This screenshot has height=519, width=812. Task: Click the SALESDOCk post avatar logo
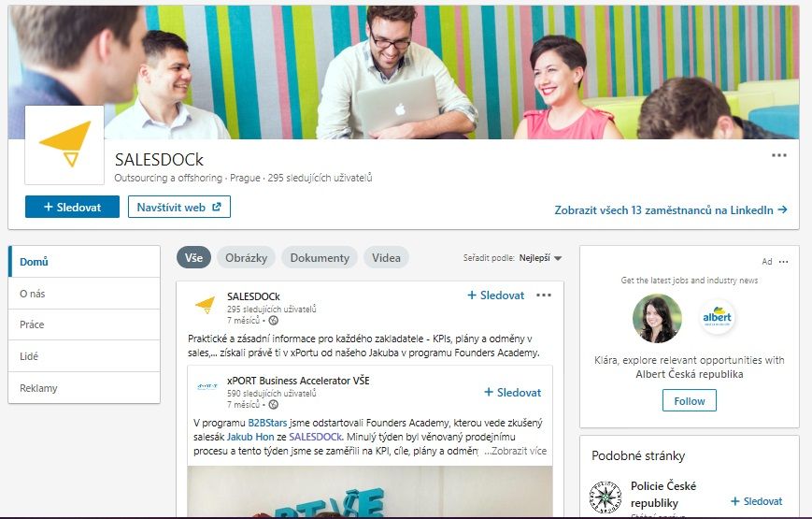tap(205, 305)
